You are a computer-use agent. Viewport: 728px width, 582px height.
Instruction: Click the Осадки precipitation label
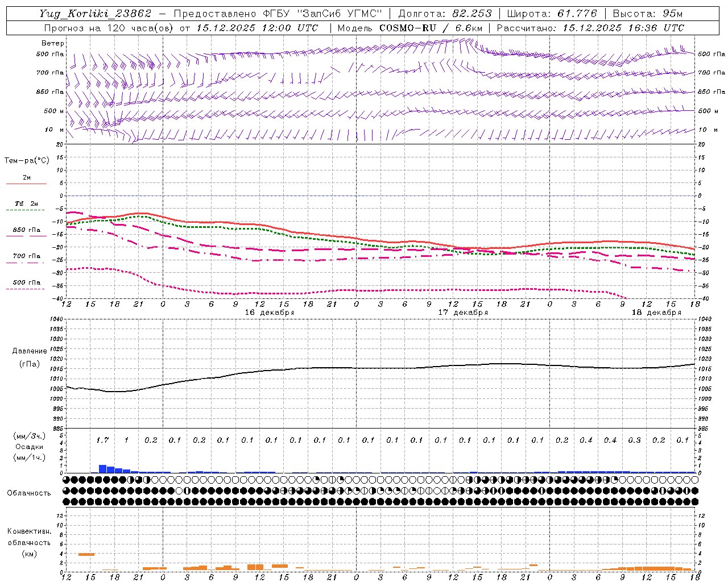click(30, 447)
